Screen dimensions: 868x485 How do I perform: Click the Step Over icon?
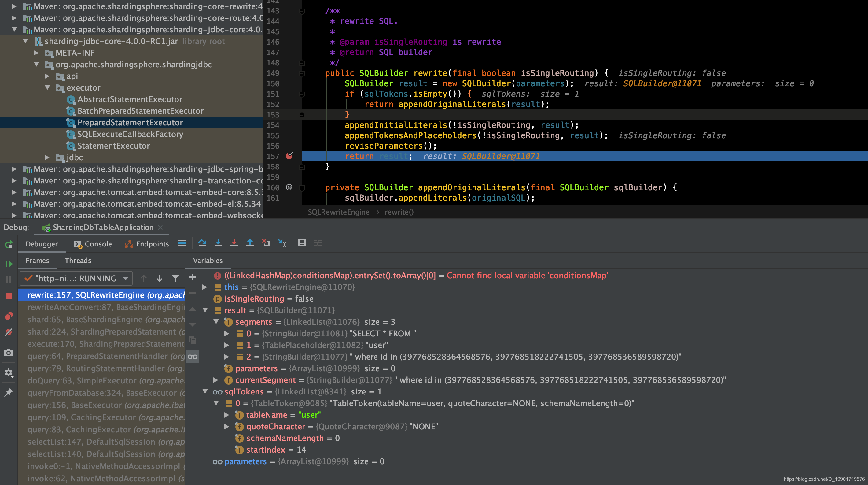pos(202,243)
